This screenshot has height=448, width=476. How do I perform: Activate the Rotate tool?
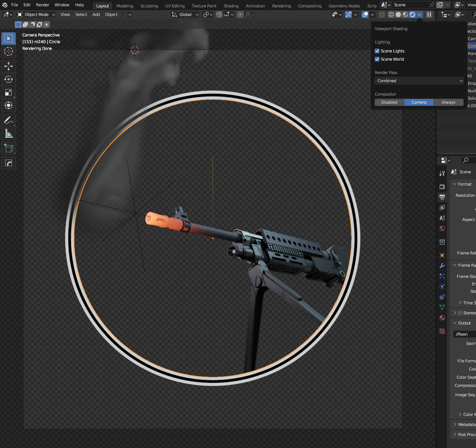click(9, 79)
